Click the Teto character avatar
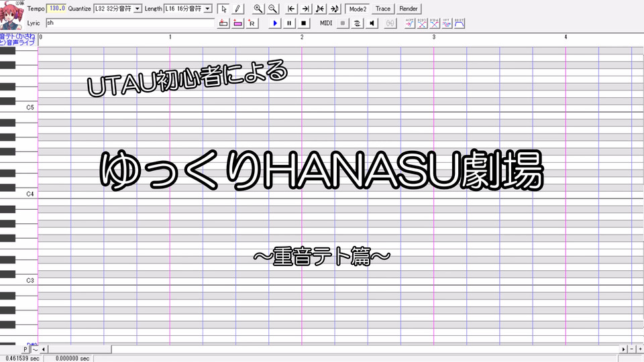Viewport: 644px width, 362px height. coord(11,15)
